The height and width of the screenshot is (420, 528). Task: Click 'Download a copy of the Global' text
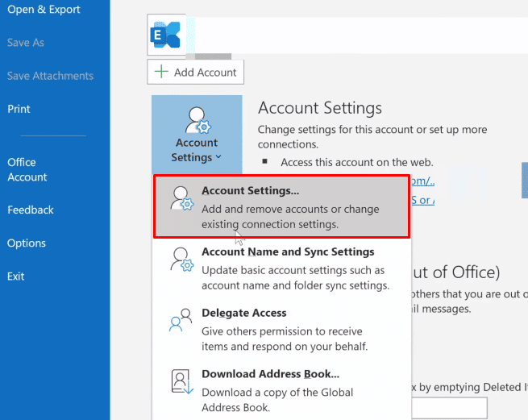[277, 400]
